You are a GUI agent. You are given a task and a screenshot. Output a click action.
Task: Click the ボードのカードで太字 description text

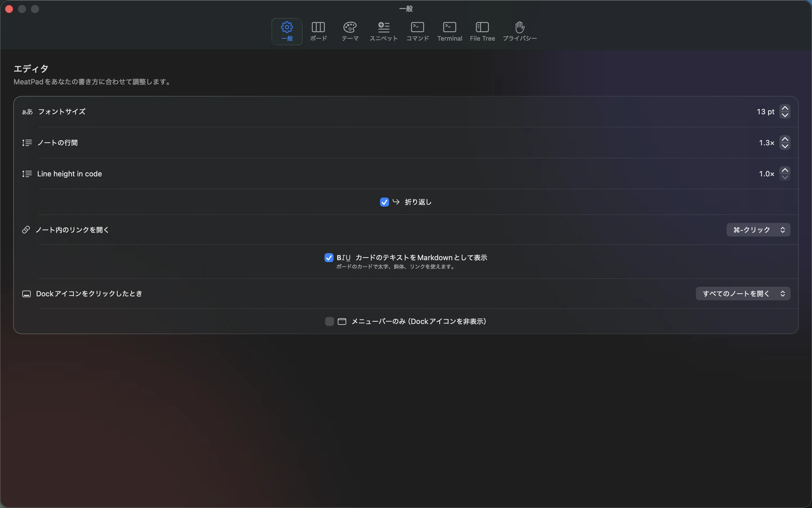pos(396,267)
